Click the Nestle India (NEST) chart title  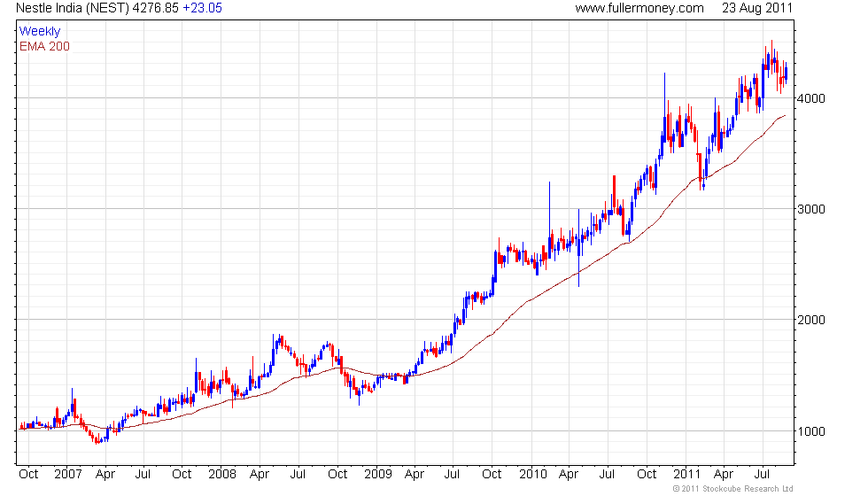pyautogui.click(x=73, y=8)
